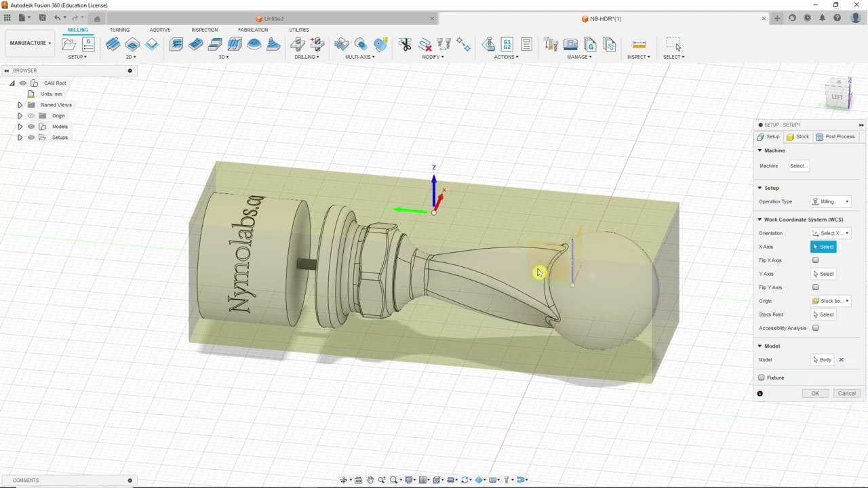Toggle the Flip X Axis checkbox
Image resolution: width=868 pixels, height=488 pixels.
pos(815,260)
